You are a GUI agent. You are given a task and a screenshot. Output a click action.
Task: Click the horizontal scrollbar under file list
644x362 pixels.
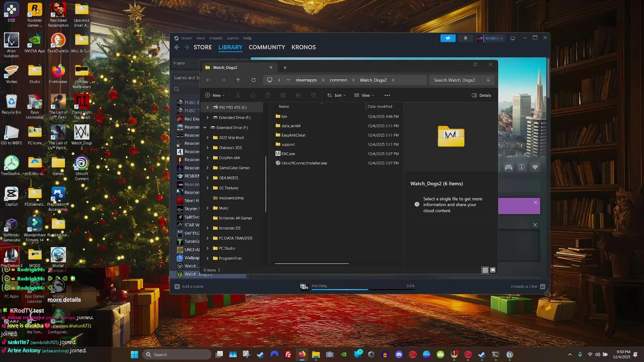(311, 263)
